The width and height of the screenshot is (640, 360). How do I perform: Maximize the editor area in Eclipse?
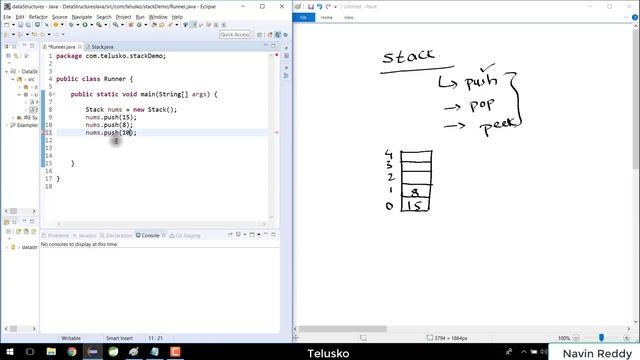pos(273,46)
